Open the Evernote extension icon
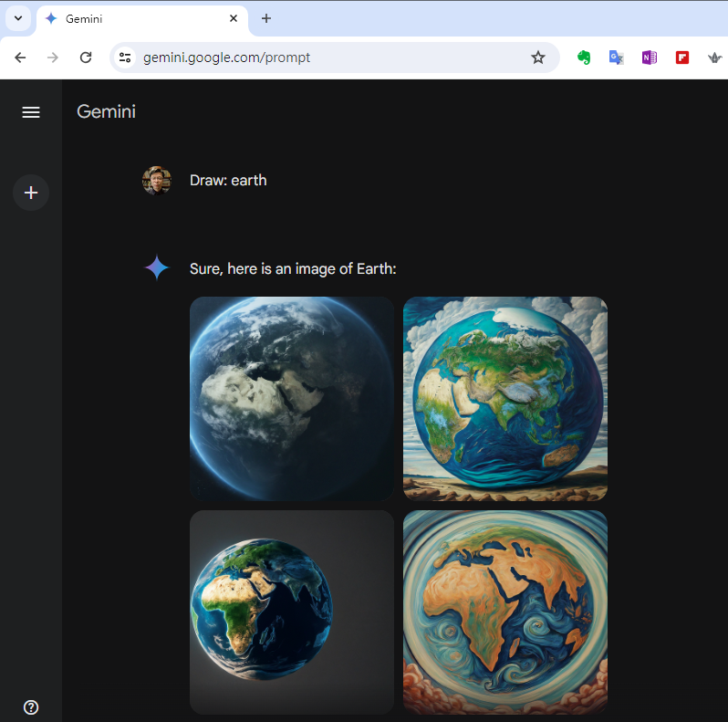Viewport: 728px width, 722px height. pos(584,58)
